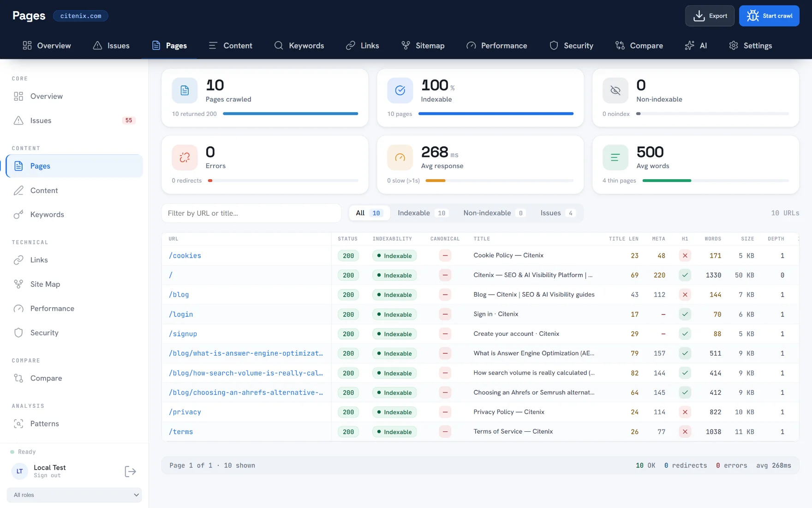Image resolution: width=812 pixels, height=508 pixels.
Task: Open Issues in the sidebar
Action: [74, 121]
